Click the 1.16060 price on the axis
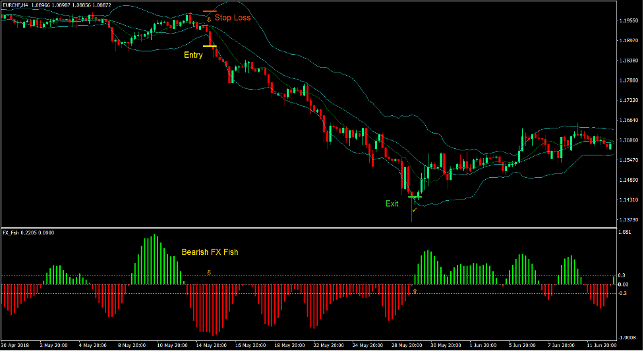The height and width of the screenshot is (351, 644). [628, 140]
